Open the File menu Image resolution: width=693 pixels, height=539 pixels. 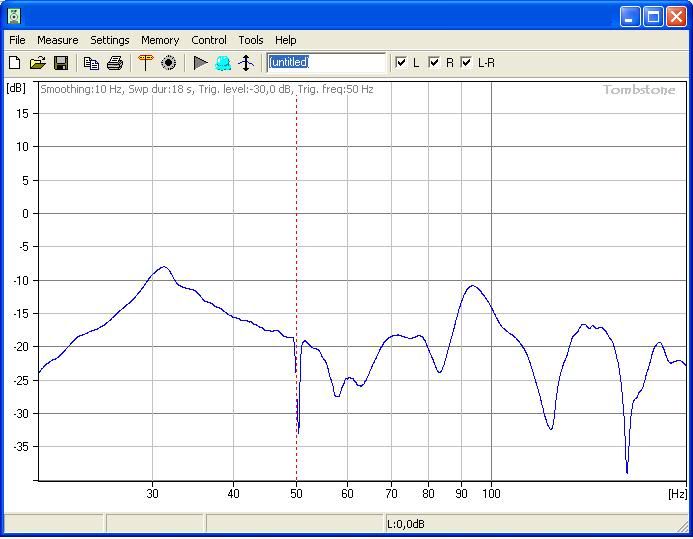point(17,40)
